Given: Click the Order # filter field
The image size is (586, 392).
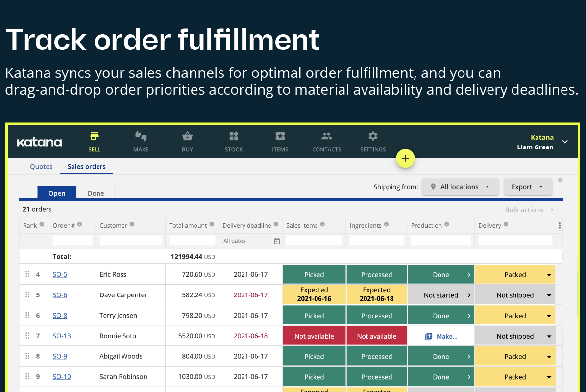Looking at the screenshot, I should (72, 241).
